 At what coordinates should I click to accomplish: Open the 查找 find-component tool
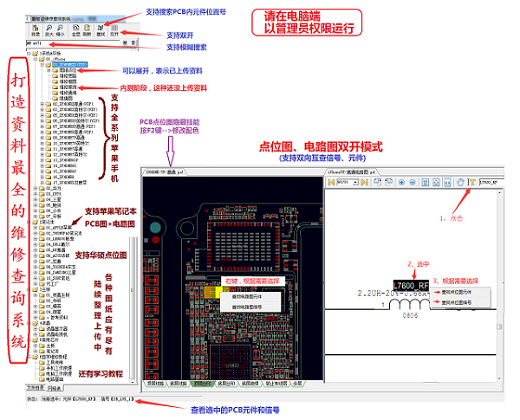pyautogui.click(x=101, y=30)
